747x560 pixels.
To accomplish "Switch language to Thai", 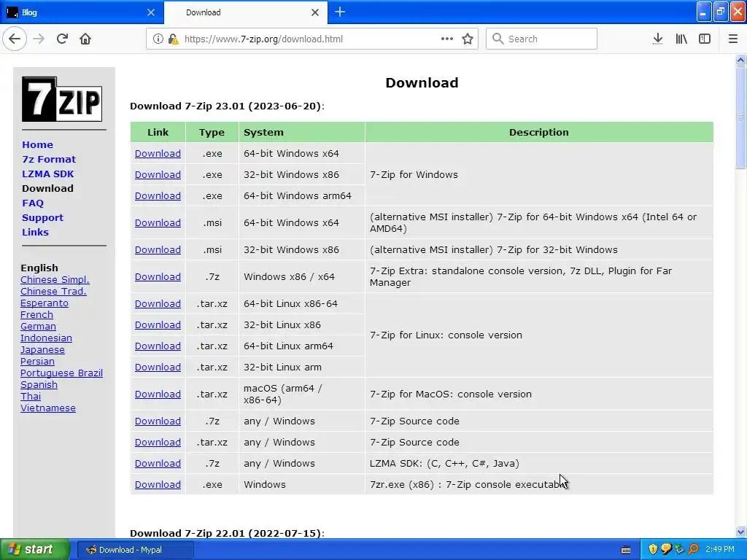I will point(31,397).
